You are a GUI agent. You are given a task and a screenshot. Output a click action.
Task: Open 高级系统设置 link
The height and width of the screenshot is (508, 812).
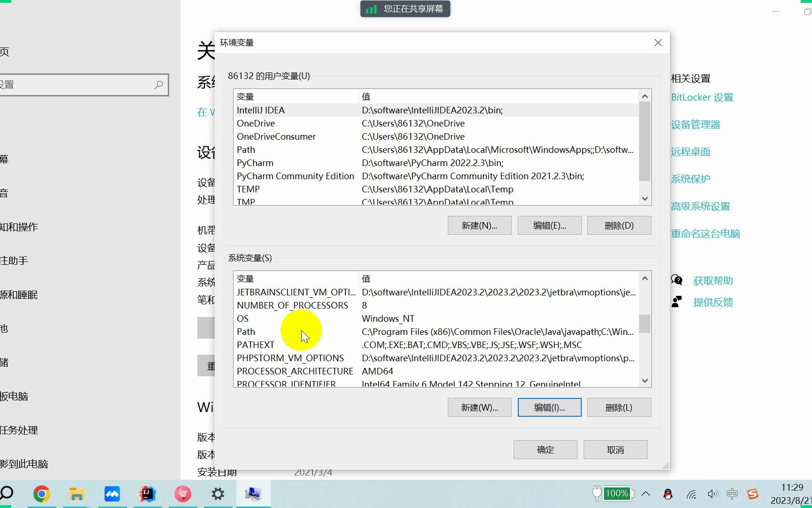(x=700, y=206)
